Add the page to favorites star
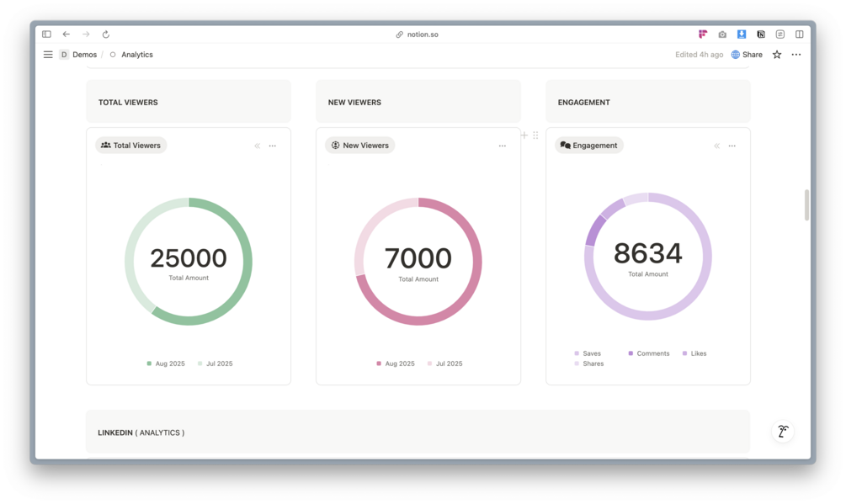 777,55
